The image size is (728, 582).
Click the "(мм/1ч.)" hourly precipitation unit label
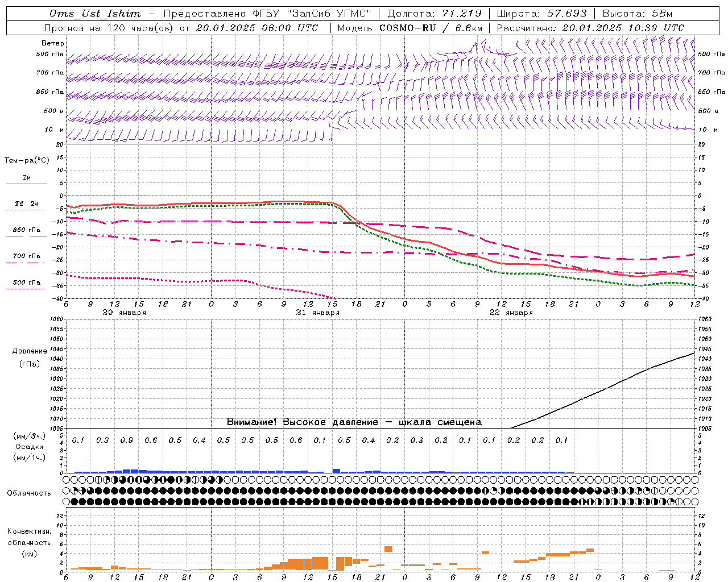point(30,458)
